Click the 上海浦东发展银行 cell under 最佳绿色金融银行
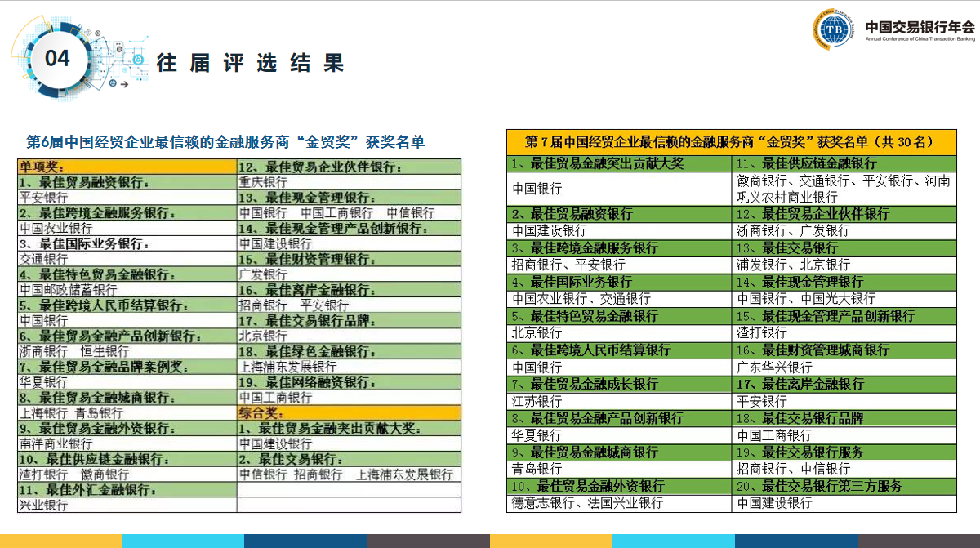980x548 pixels. click(x=348, y=367)
